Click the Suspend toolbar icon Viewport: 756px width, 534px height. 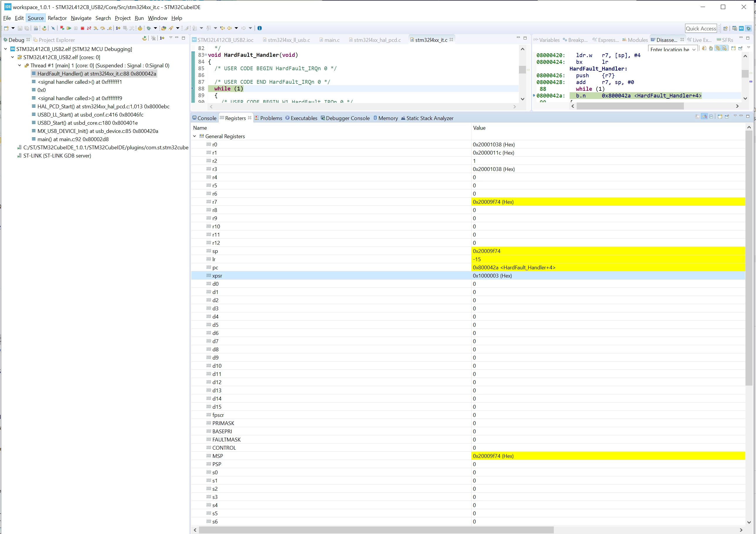pos(76,28)
